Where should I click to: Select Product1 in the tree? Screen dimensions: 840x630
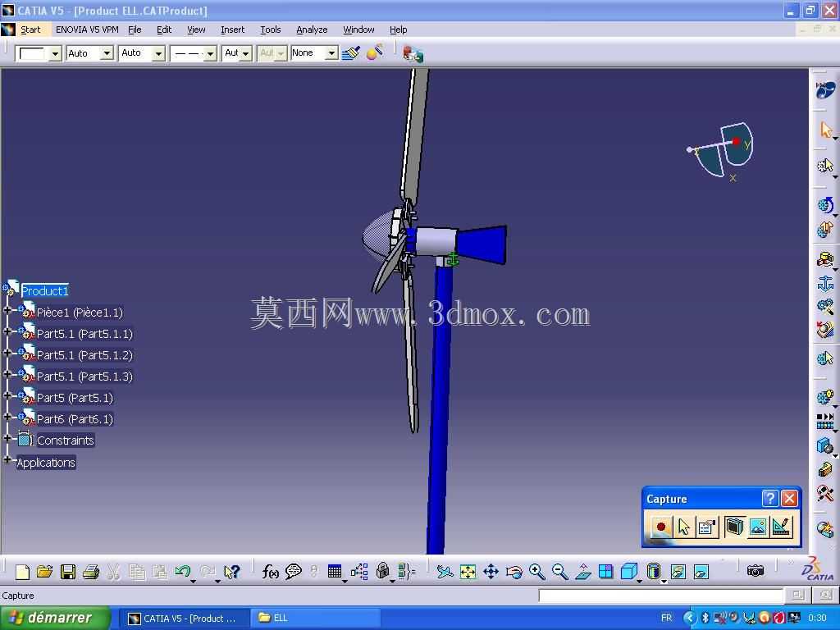(x=45, y=291)
